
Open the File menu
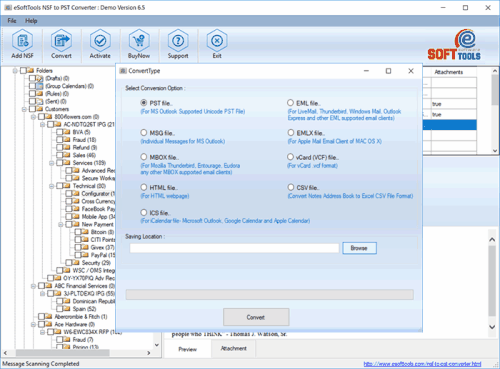(12, 21)
